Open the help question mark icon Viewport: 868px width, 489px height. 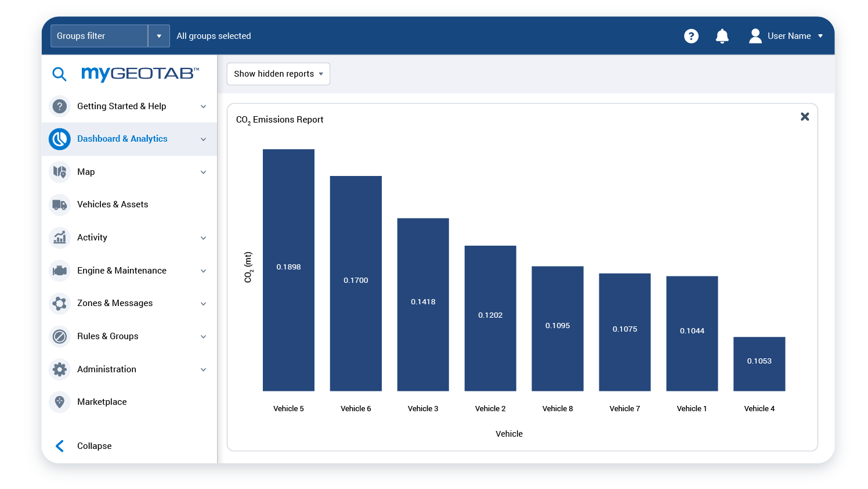[691, 36]
